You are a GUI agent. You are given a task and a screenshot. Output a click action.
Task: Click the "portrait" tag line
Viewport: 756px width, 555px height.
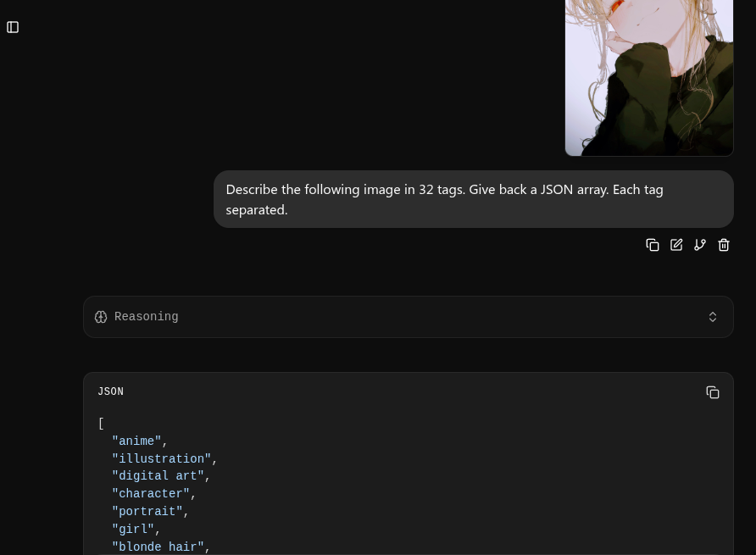150,511
